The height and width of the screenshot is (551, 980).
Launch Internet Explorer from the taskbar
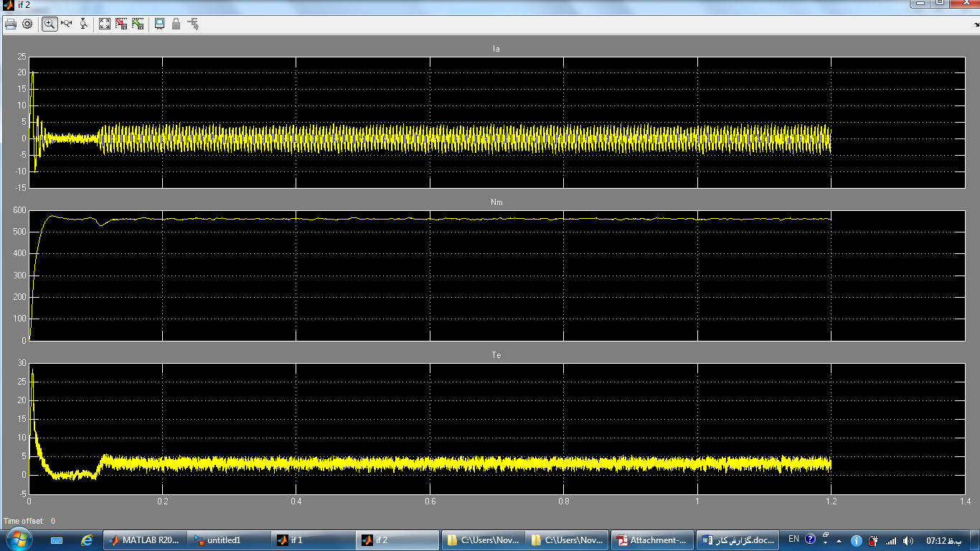87,540
